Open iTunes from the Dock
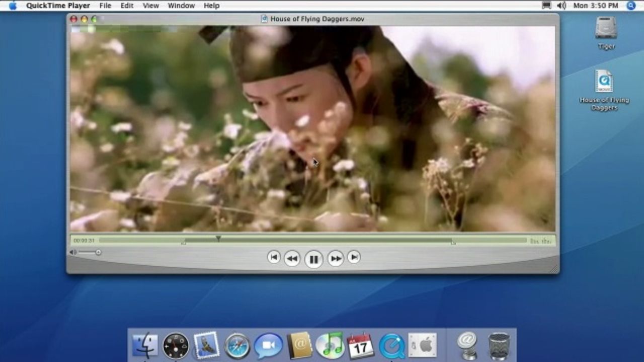 tap(330, 346)
